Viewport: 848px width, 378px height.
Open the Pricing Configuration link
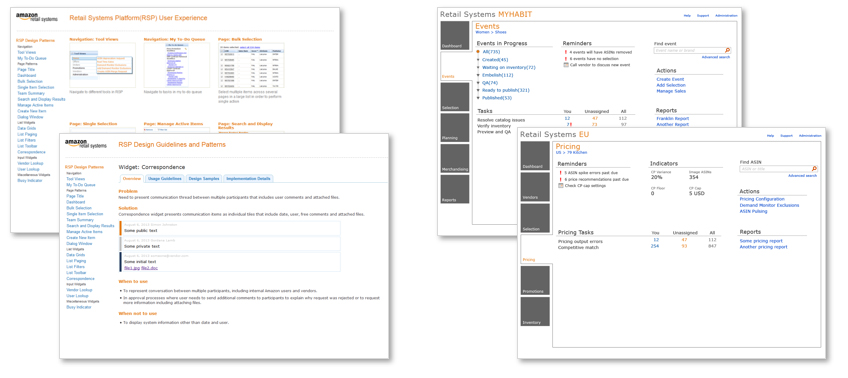761,199
